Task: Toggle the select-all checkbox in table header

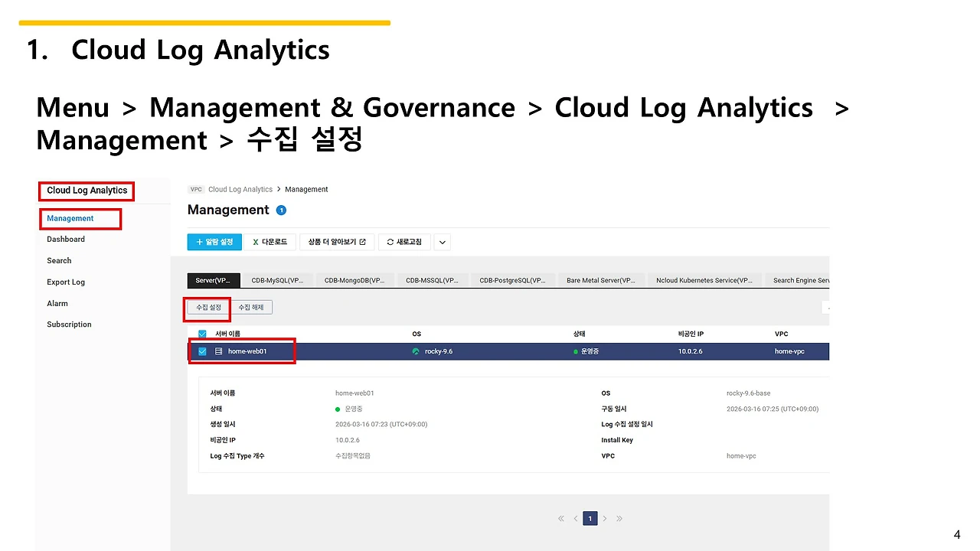Action: (202, 334)
